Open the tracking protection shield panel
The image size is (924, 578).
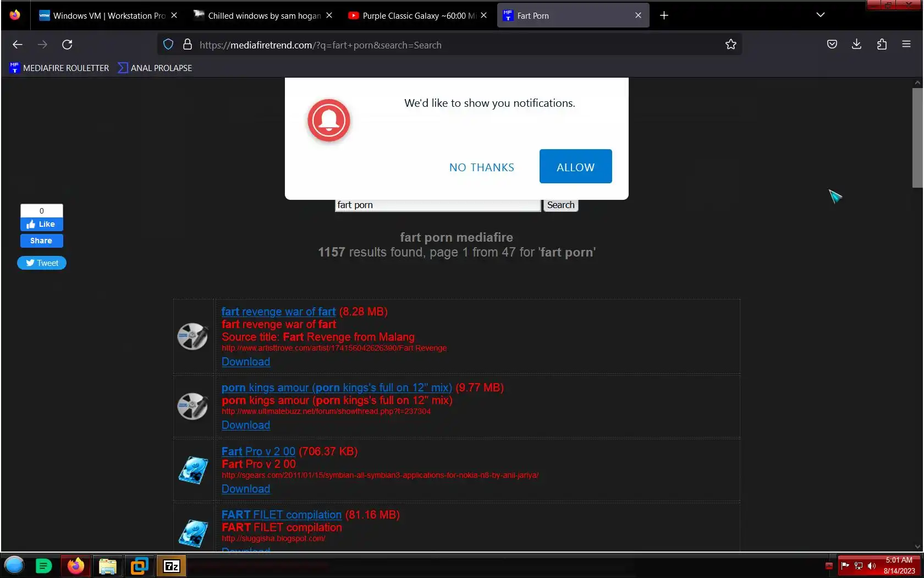168,45
